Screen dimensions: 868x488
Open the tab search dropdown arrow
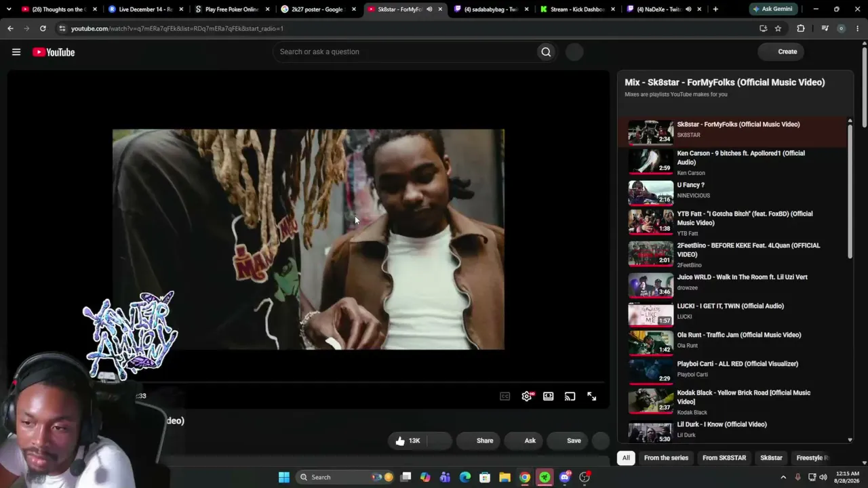click(x=8, y=9)
